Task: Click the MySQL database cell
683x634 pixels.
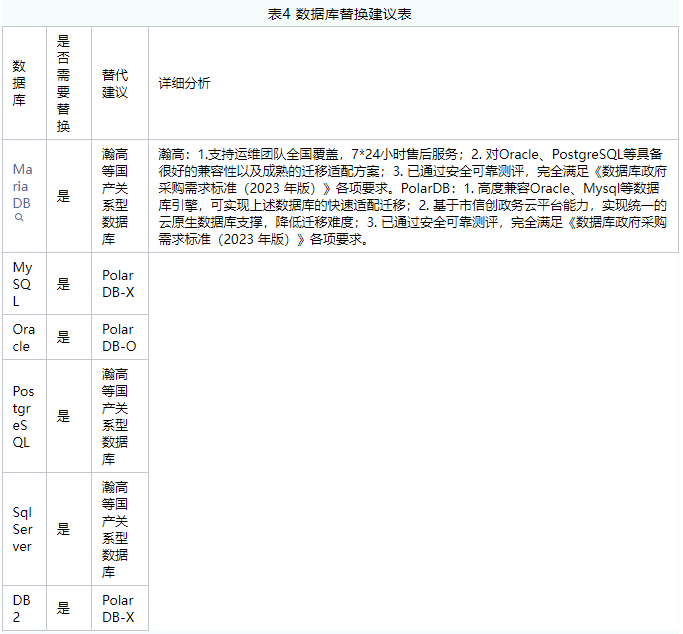Action: click(22, 284)
